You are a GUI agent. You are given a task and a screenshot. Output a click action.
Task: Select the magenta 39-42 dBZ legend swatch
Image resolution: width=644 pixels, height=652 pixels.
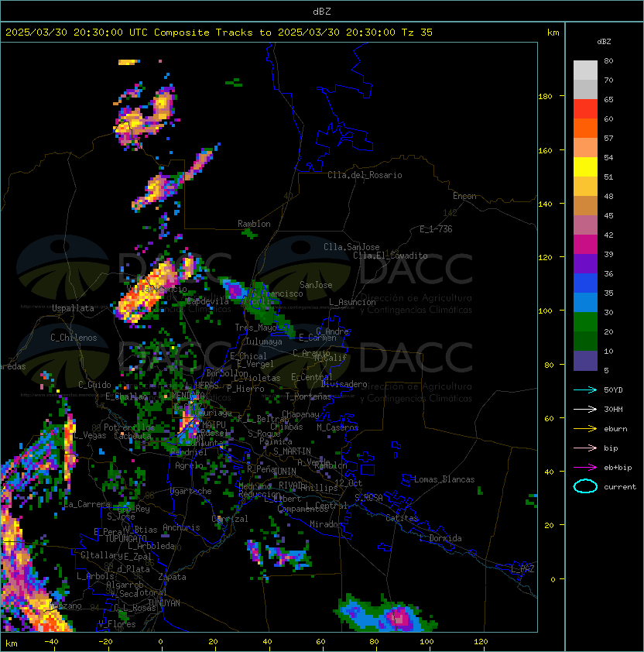click(585, 245)
